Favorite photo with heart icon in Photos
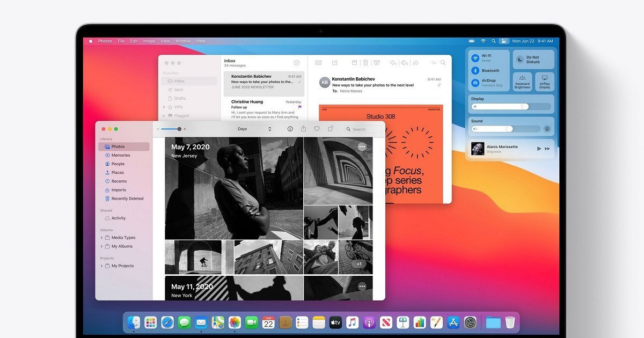Image resolution: width=644 pixels, height=338 pixels. [317, 129]
